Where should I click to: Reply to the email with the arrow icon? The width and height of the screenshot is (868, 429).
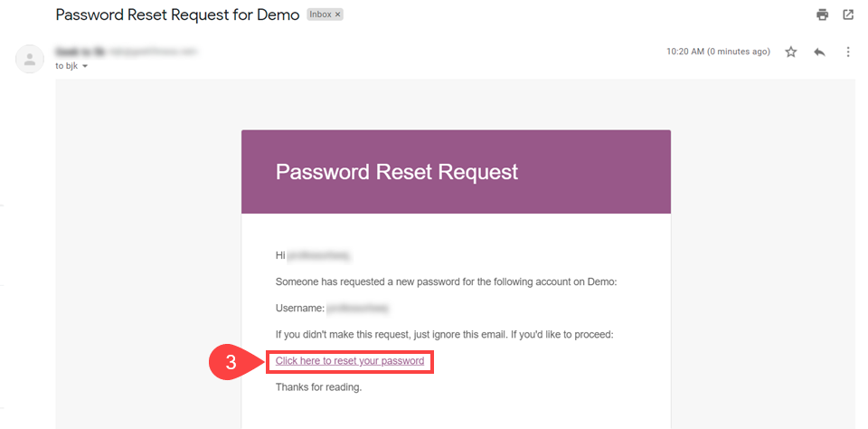(819, 52)
